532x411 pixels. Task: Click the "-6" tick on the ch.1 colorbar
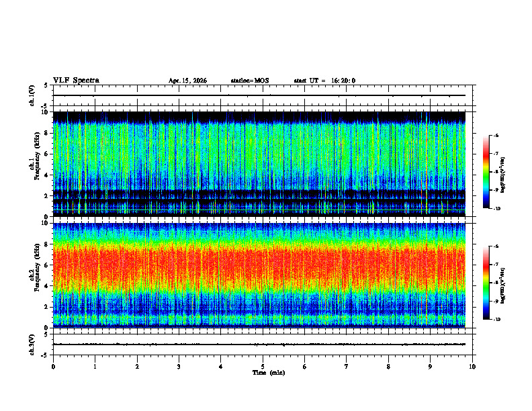pyautogui.click(x=496, y=135)
